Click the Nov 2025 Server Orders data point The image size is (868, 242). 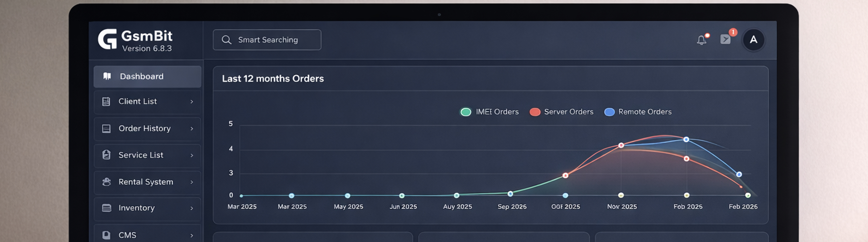(621, 145)
